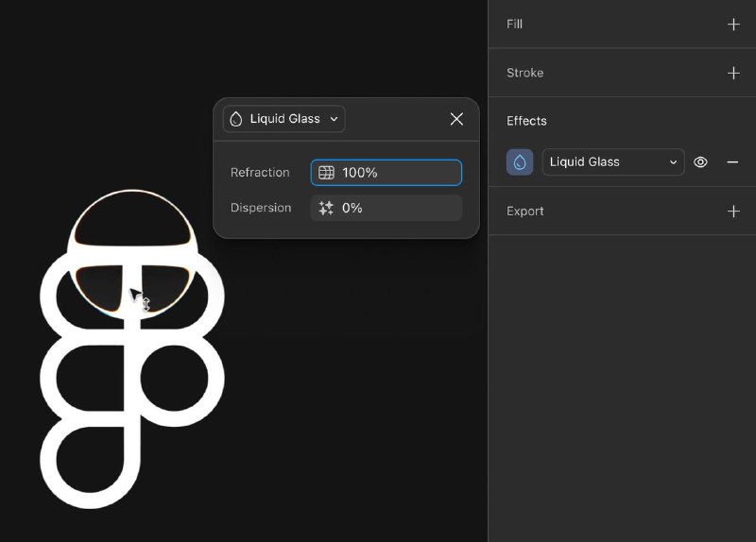The height and width of the screenshot is (542, 756).
Task: Click the Dispersion sparkle icon
Action: (326, 208)
